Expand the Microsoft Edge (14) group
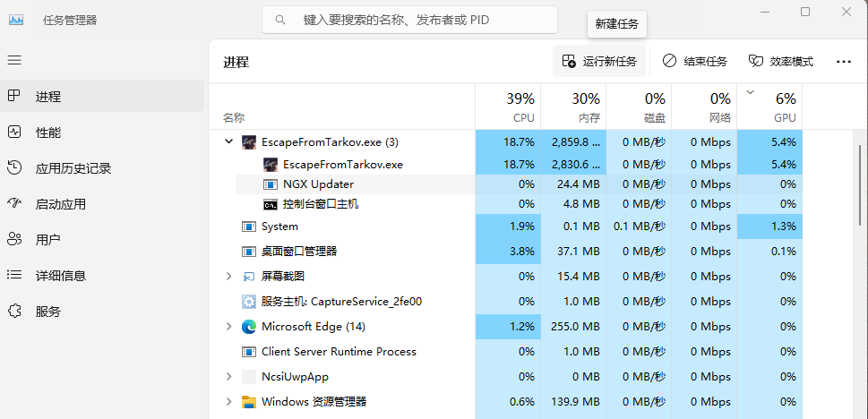Screen dimensions: 868x419 pyautogui.click(x=228, y=327)
